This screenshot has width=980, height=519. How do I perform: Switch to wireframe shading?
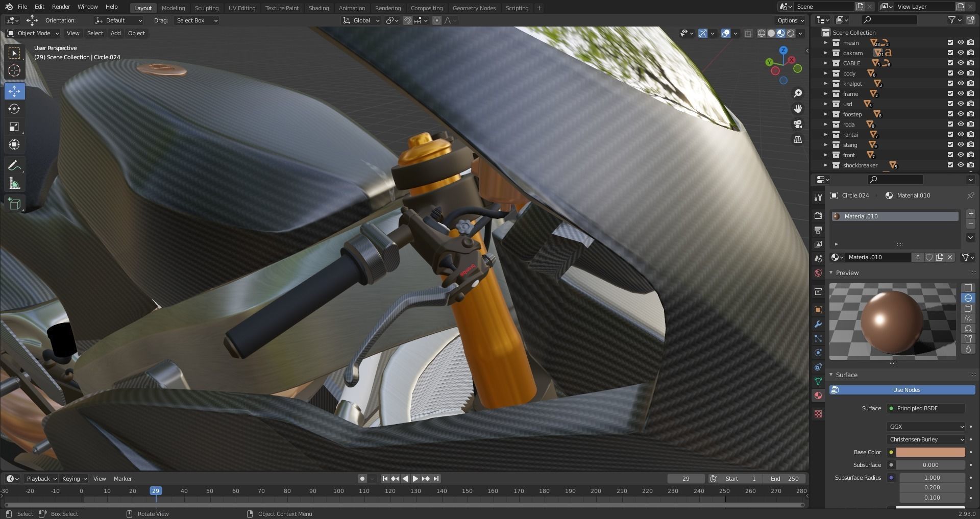(762, 33)
